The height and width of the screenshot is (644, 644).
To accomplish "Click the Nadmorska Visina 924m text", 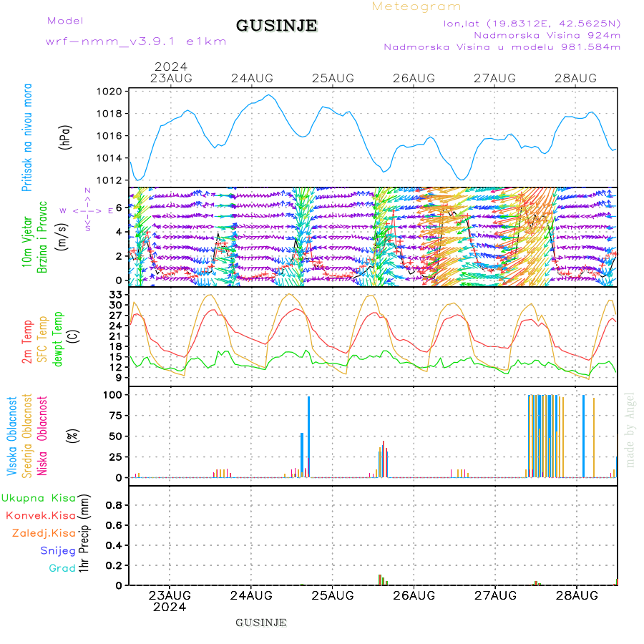I will coord(547,35).
